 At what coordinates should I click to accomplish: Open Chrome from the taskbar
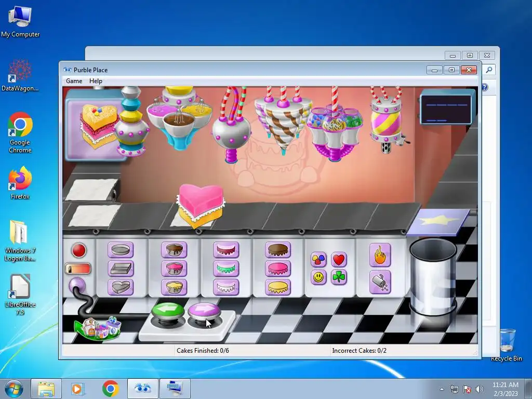tap(110, 389)
